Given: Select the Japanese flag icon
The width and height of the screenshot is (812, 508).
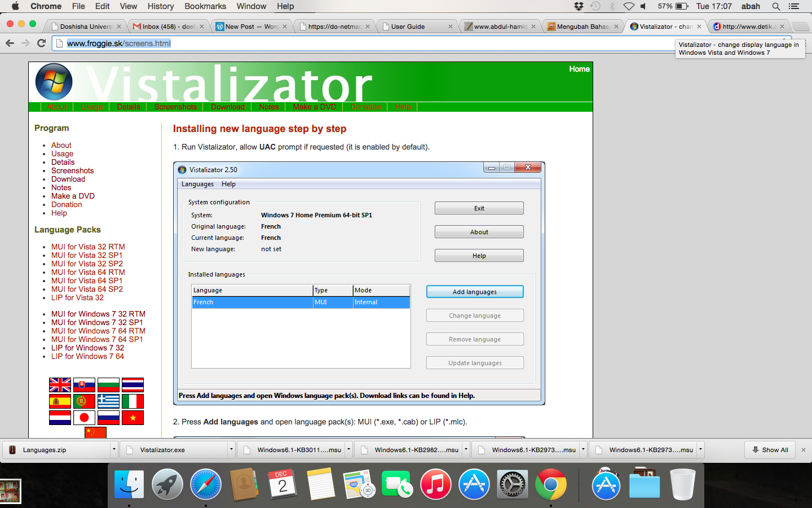Looking at the screenshot, I should pyautogui.click(x=84, y=418).
